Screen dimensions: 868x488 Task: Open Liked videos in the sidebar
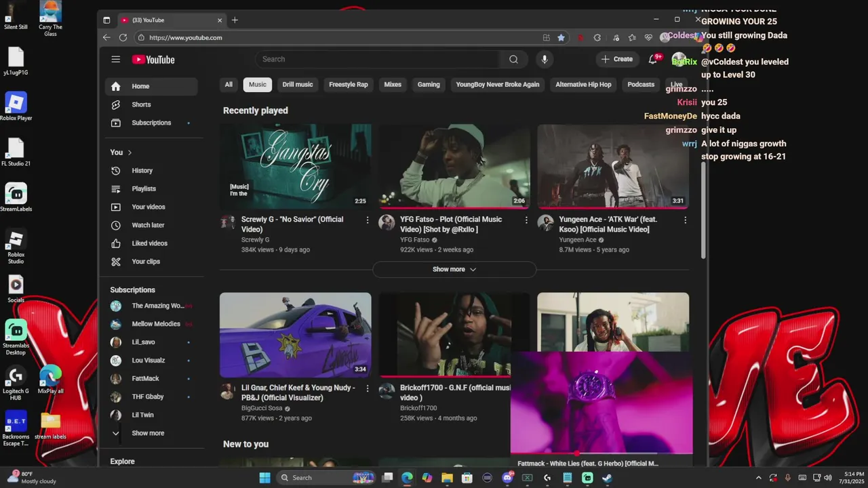(151, 243)
